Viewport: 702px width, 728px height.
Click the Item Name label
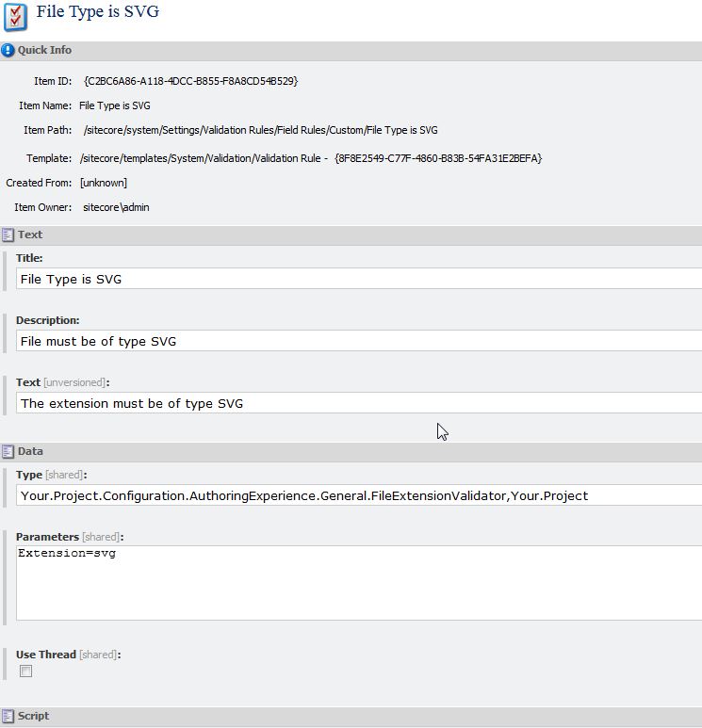45,105
